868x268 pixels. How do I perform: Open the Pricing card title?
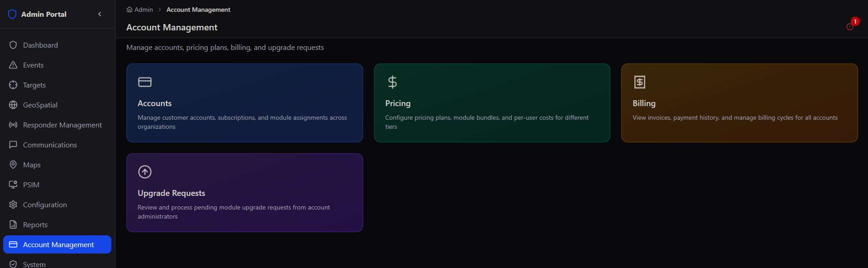point(398,103)
